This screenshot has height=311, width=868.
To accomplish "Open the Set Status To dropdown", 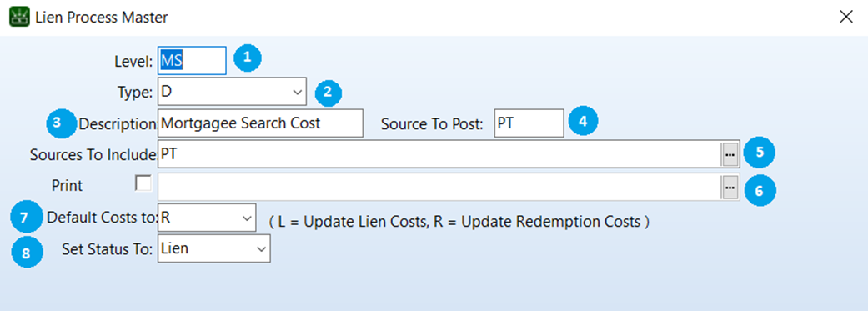I will (213, 248).
